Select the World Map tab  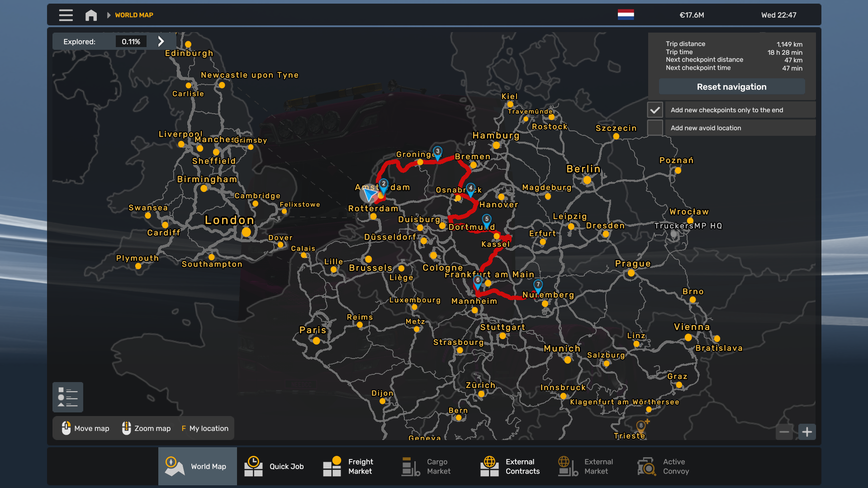[x=197, y=466]
